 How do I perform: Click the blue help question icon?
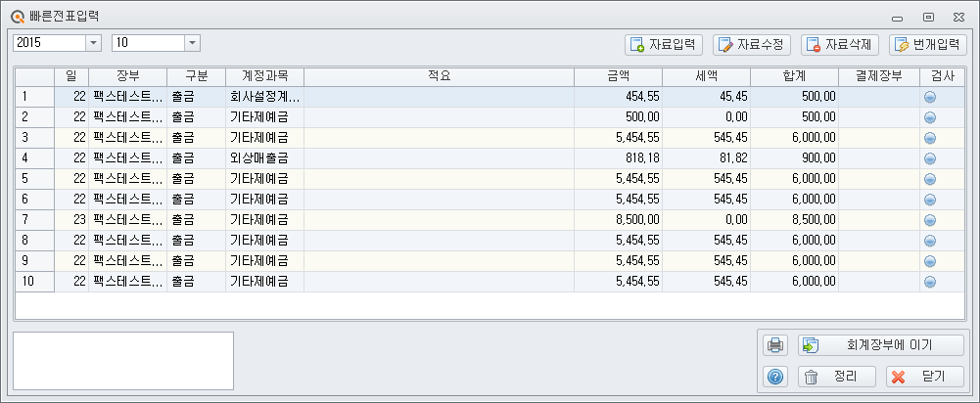click(775, 377)
